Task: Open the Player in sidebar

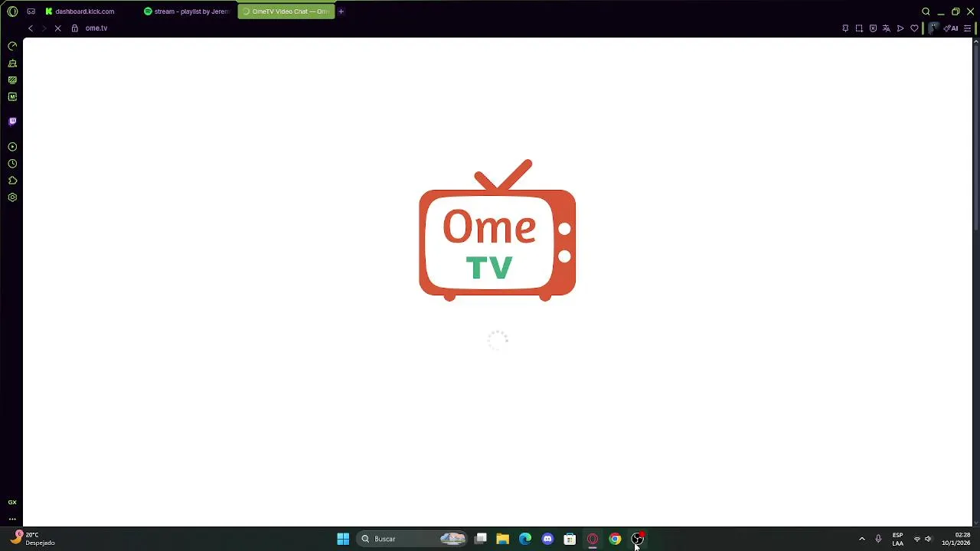Action: point(12,147)
